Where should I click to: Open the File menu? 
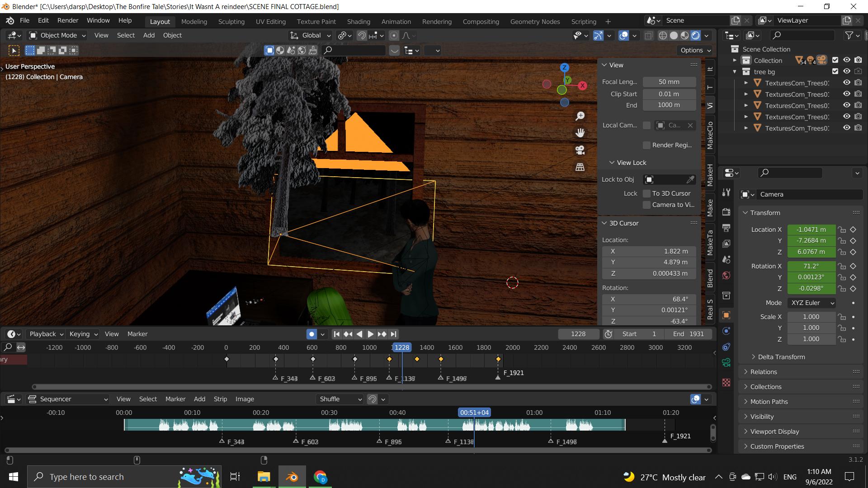click(x=24, y=20)
